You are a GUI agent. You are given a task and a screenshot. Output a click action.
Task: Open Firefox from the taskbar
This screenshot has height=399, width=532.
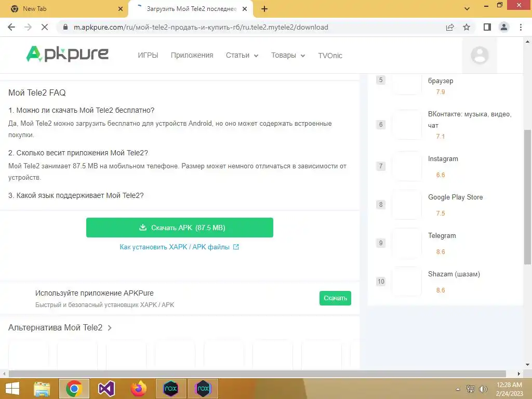138,389
